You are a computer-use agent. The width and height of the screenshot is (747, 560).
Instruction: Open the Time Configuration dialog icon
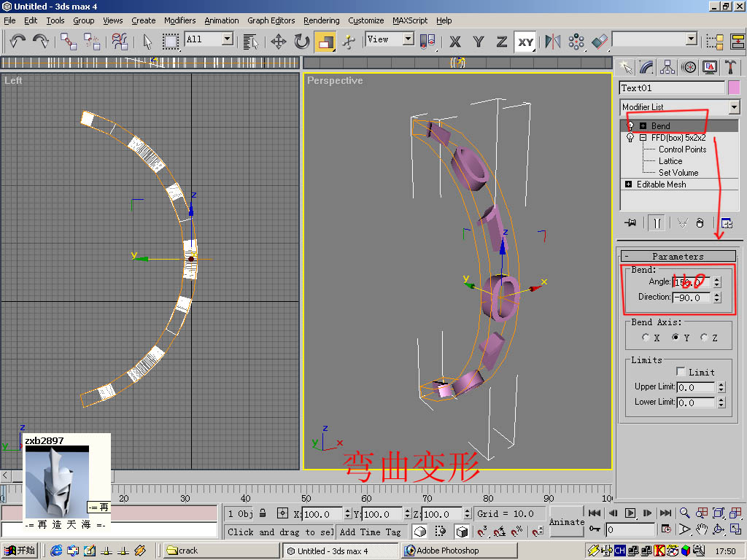coord(667,529)
